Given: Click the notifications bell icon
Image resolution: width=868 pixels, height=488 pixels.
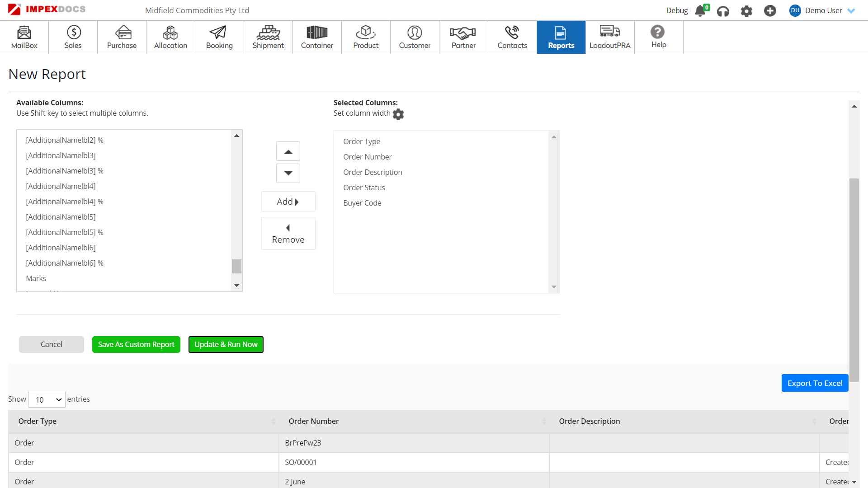Looking at the screenshot, I should coord(700,10).
